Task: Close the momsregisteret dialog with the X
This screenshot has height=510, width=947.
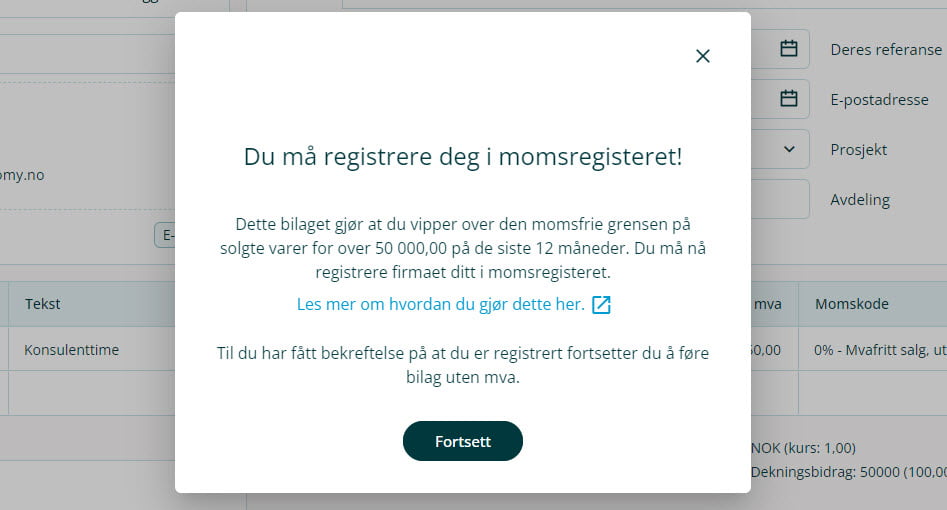Action: (x=703, y=56)
